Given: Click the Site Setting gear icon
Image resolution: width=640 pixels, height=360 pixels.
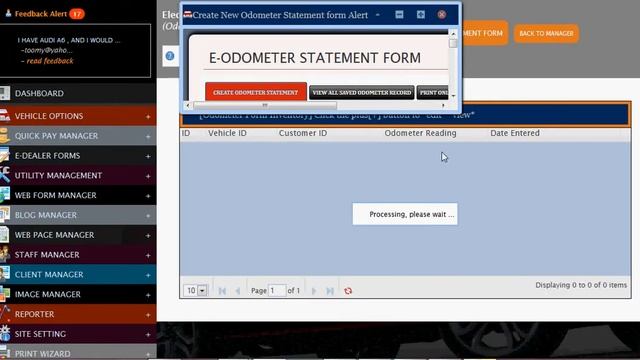Looking at the screenshot, I should click(4, 333).
